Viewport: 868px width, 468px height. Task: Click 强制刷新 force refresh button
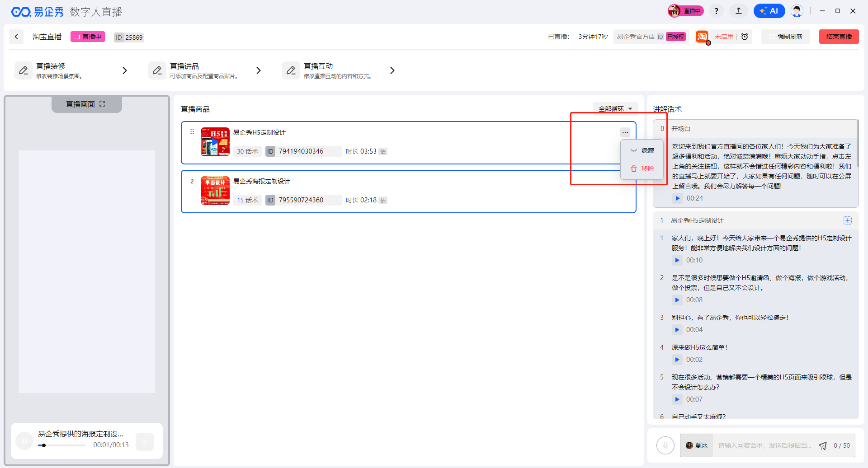(786, 37)
